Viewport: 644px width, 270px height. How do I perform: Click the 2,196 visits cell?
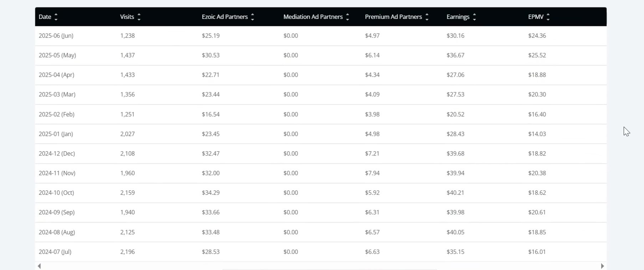pyautogui.click(x=127, y=252)
